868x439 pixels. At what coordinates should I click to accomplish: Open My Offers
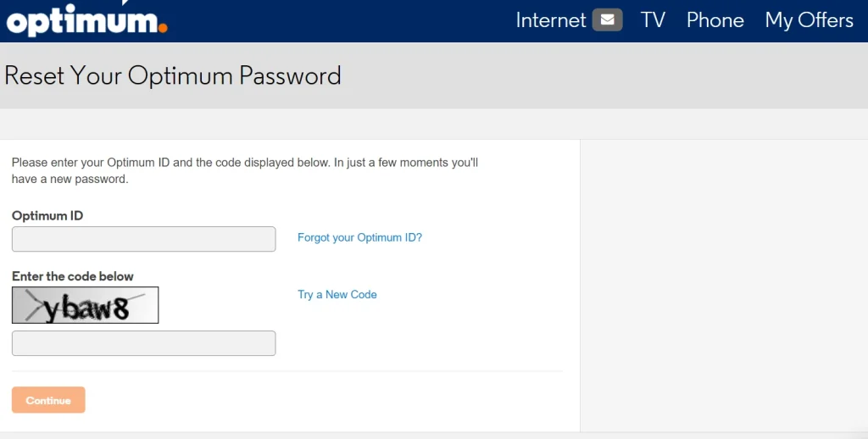tap(809, 20)
